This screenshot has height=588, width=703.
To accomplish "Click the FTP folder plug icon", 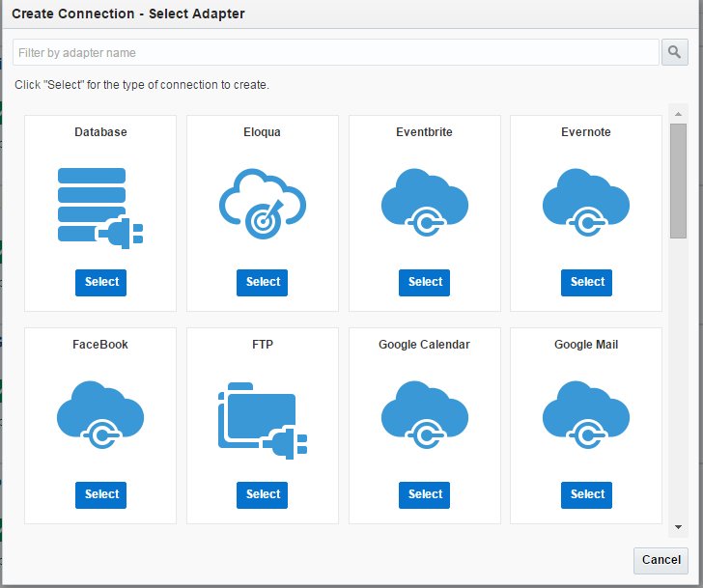I will pyautogui.click(x=263, y=421).
